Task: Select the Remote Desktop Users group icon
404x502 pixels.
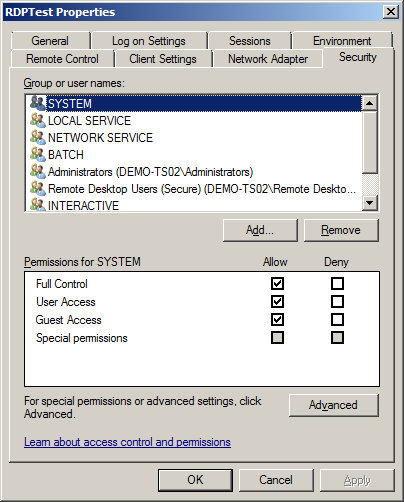Action: [x=38, y=188]
